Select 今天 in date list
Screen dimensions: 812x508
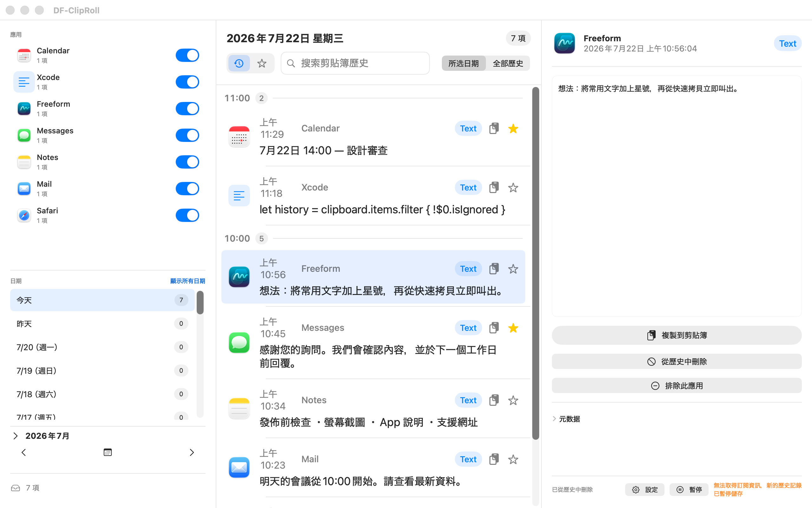(x=102, y=300)
